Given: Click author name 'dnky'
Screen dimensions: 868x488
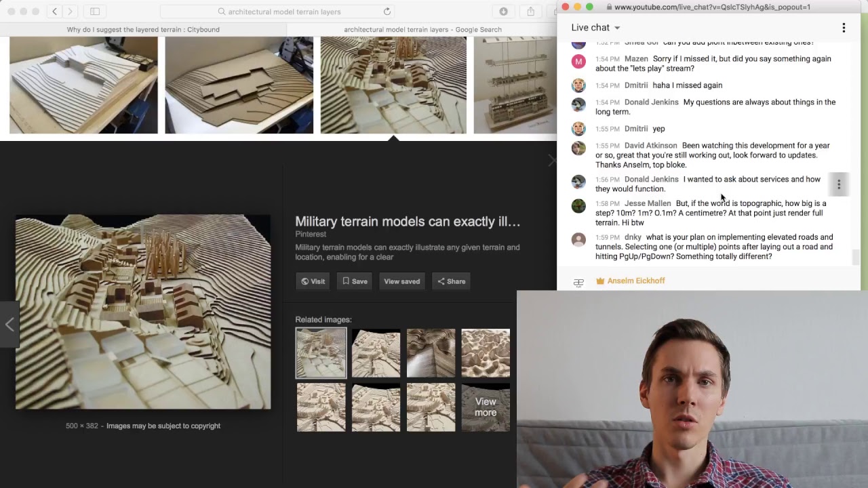Looking at the screenshot, I should (633, 237).
